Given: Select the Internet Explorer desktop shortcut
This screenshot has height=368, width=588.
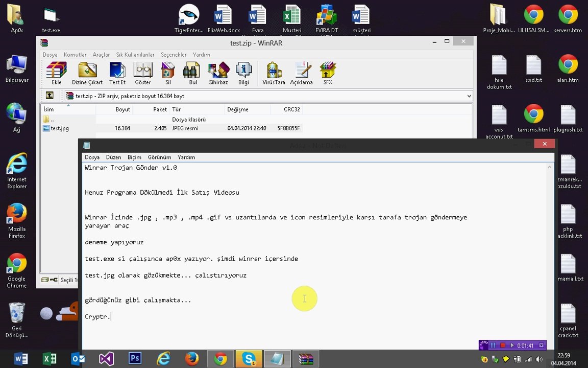Looking at the screenshot, I should (x=16, y=171).
